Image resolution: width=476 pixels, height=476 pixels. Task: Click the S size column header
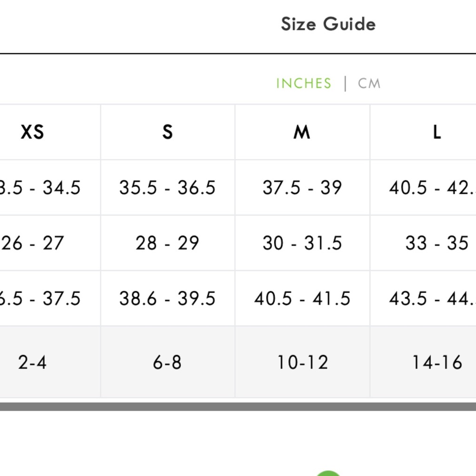168,132
